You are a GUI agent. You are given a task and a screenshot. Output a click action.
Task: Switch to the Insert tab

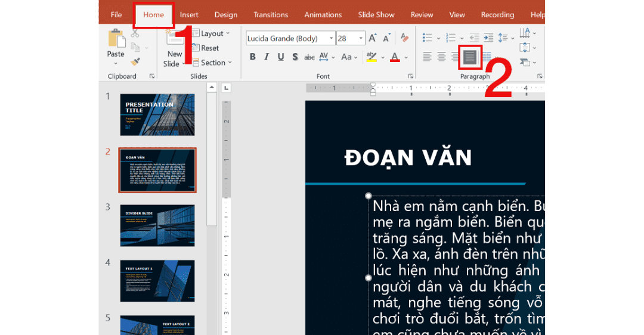pos(189,15)
